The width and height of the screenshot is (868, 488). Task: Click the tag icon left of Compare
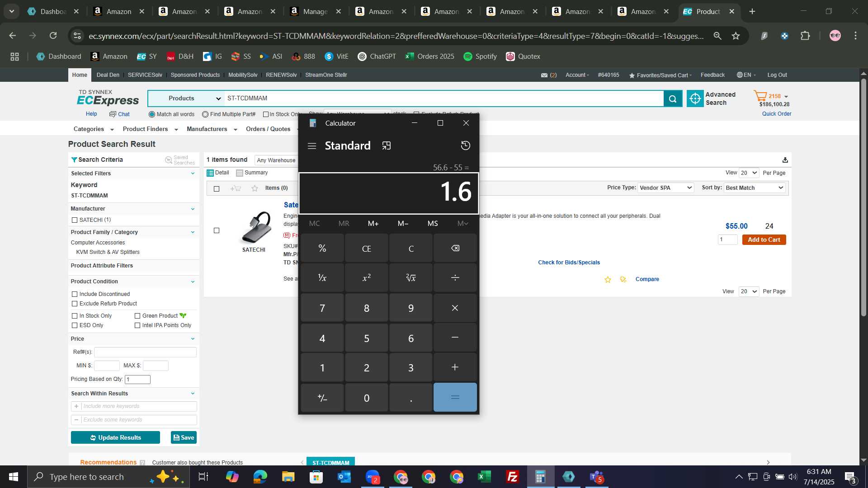click(x=623, y=280)
